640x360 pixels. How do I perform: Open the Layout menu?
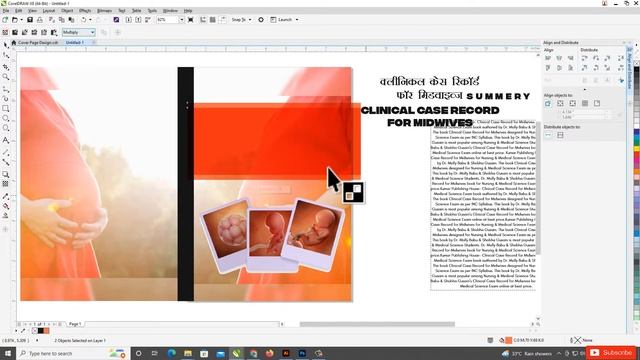pyautogui.click(x=49, y=11)
